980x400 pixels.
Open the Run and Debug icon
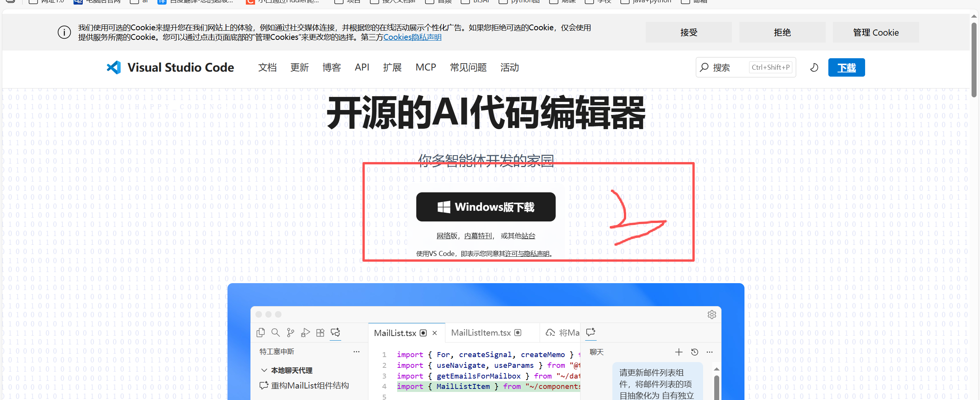tap(305, 333)
